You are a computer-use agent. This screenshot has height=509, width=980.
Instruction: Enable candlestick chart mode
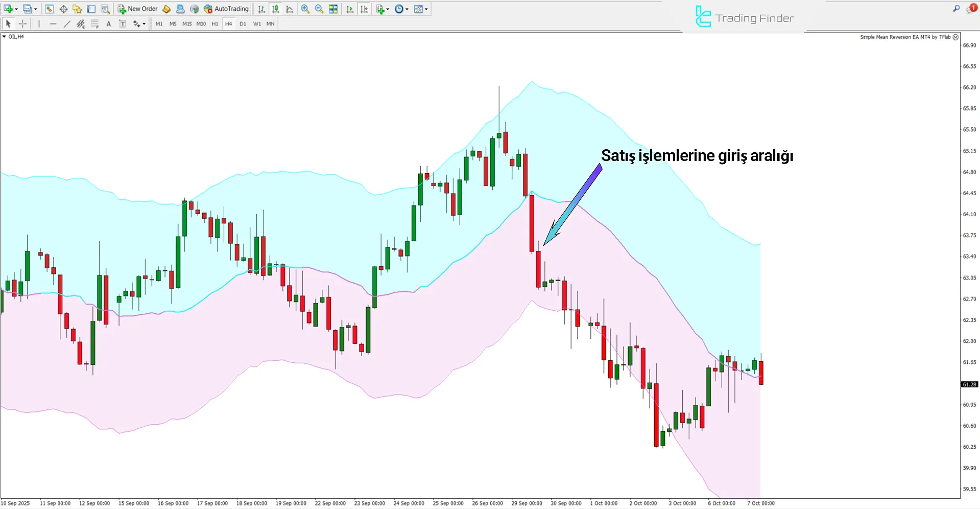(276, 9)
